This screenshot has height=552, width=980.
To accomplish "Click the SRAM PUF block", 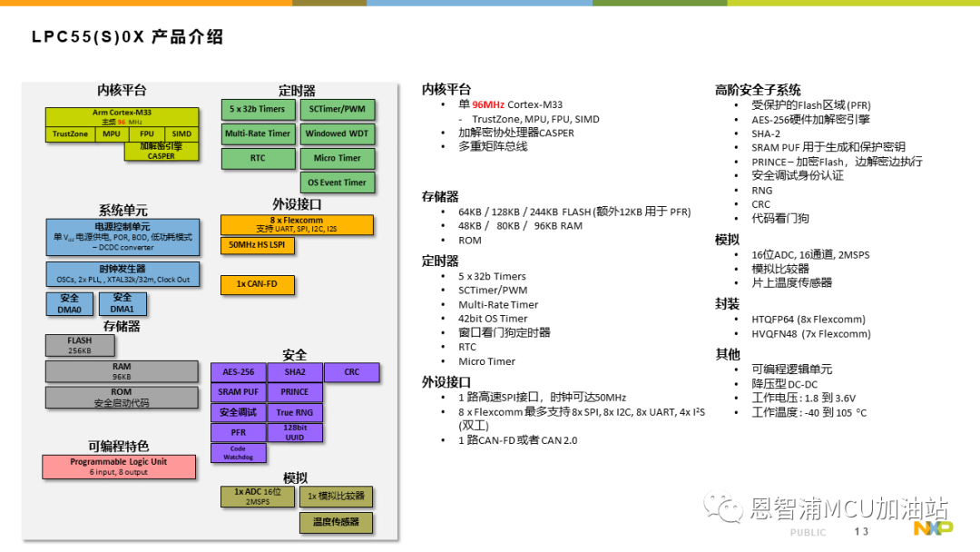I will pyautogui.click(x=239, y=392).
